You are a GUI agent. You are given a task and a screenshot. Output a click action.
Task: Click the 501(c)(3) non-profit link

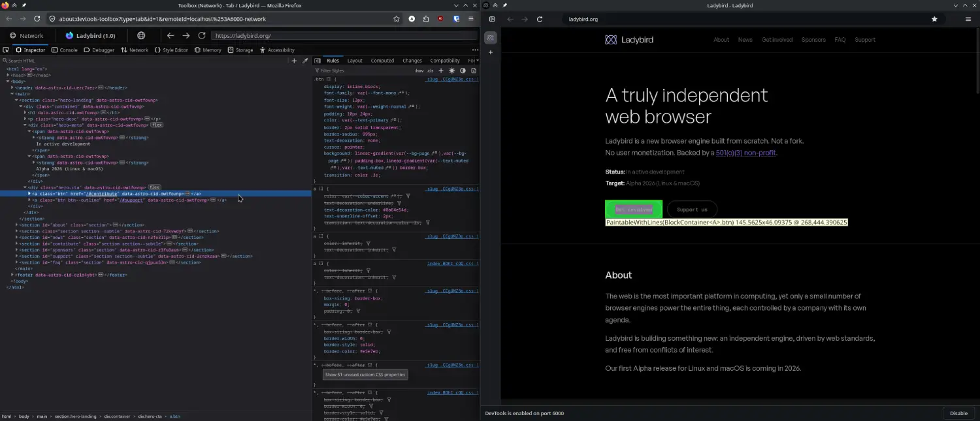746,153
